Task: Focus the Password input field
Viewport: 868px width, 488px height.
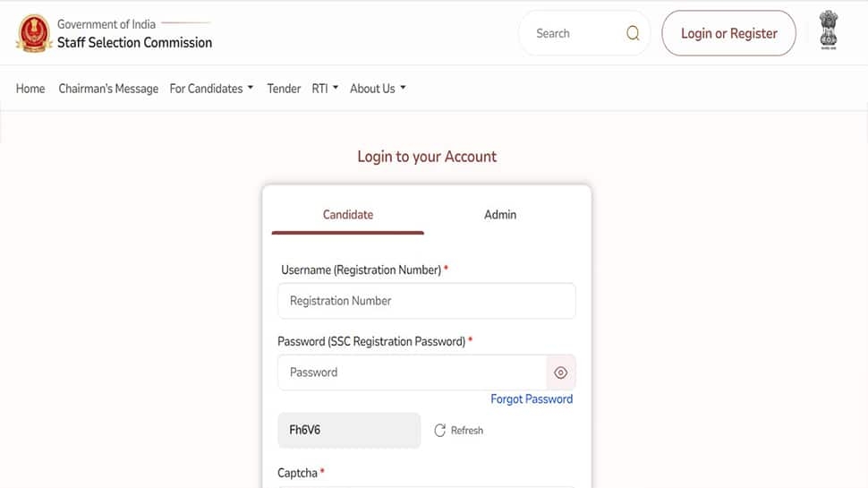Action: click(x=413, y=372)
